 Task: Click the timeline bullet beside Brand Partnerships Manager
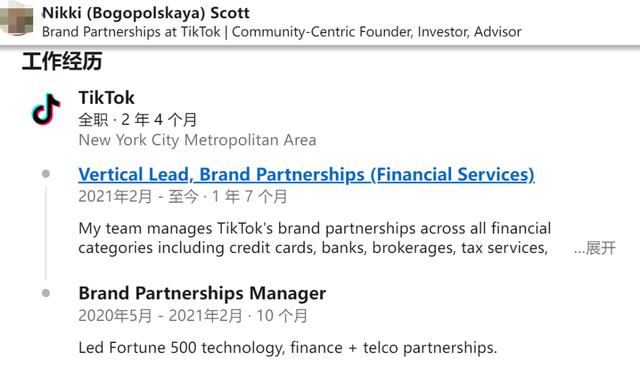[x=46, y=293]
